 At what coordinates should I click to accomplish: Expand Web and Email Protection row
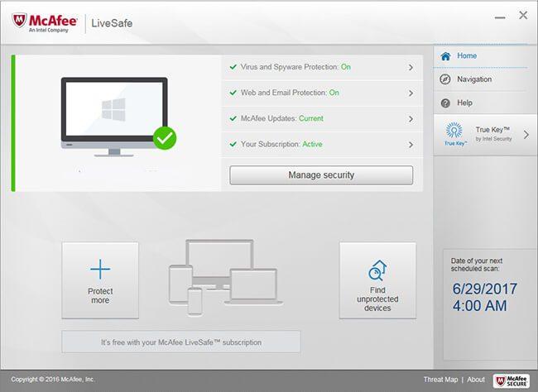411,93
